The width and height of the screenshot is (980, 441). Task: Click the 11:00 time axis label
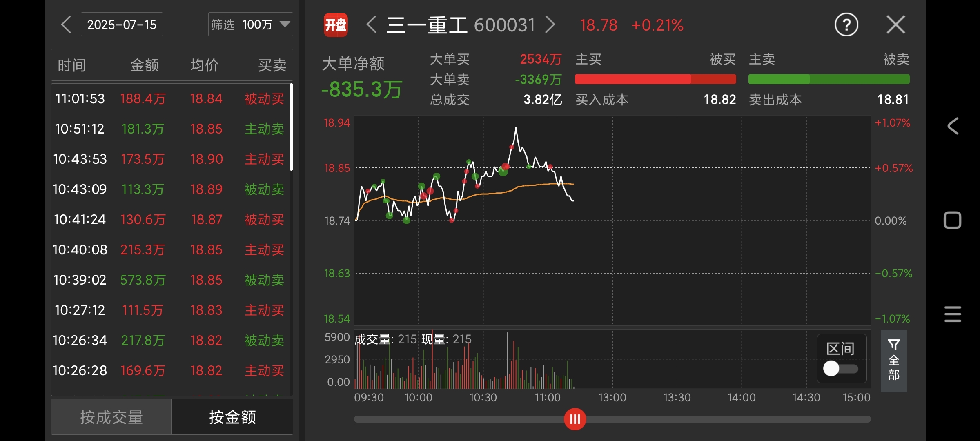(x=548, y=398)
